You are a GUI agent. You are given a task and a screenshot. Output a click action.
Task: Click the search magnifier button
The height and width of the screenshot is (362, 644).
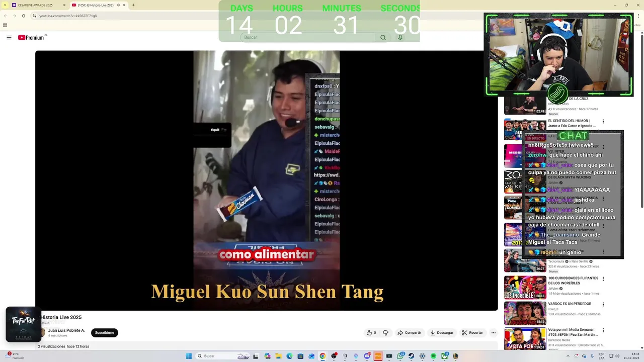383,37
